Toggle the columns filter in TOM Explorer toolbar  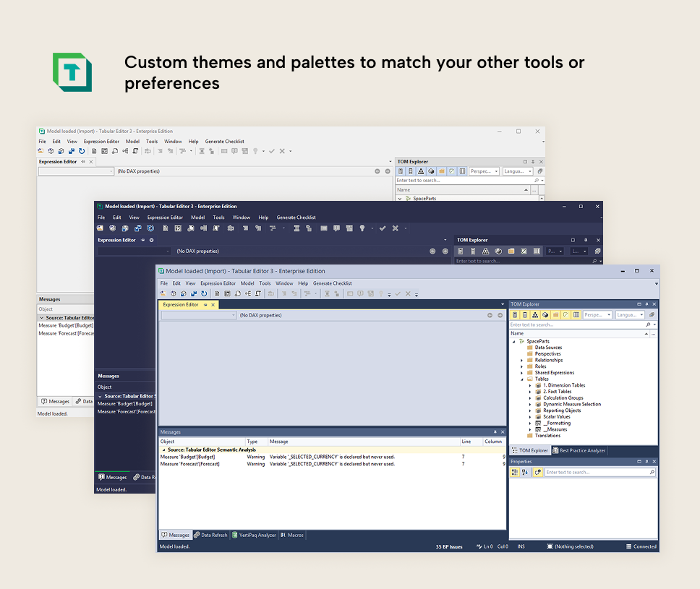[x=576, y=314]
